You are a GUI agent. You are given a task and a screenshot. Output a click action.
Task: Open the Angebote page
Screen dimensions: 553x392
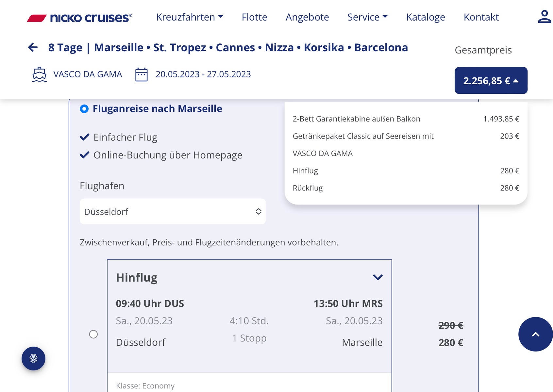(x=307, y=17)
